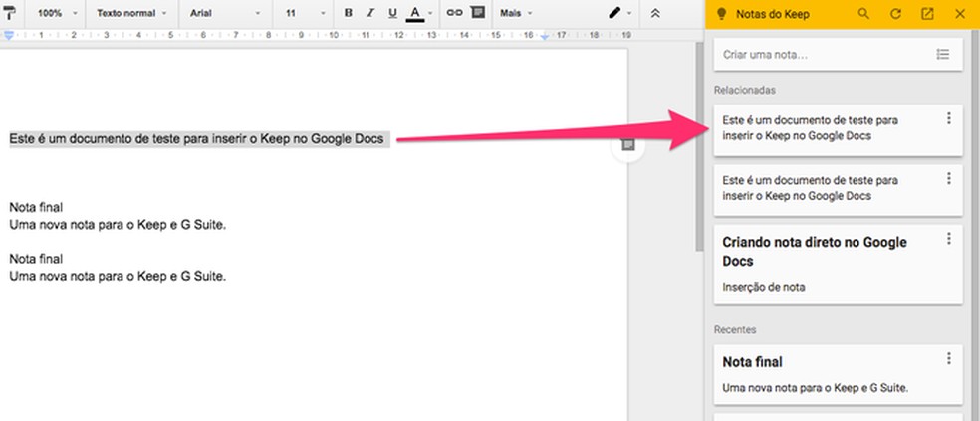
Task: Click the 'Inserção de nota' text
Action: click(x=763, y=288)
